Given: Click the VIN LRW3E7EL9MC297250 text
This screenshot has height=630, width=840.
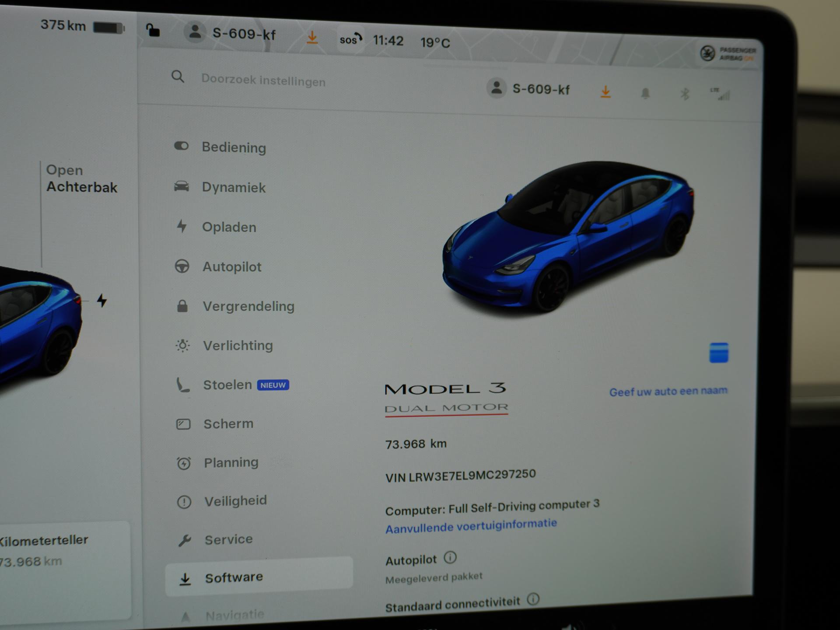Looking at the screenshot, I should [x=461, y=476].
